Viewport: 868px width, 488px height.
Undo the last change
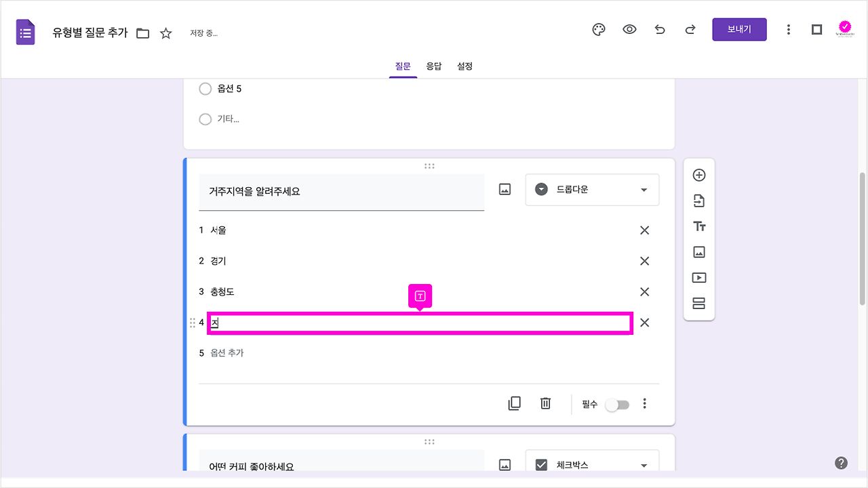pos(660,29)
